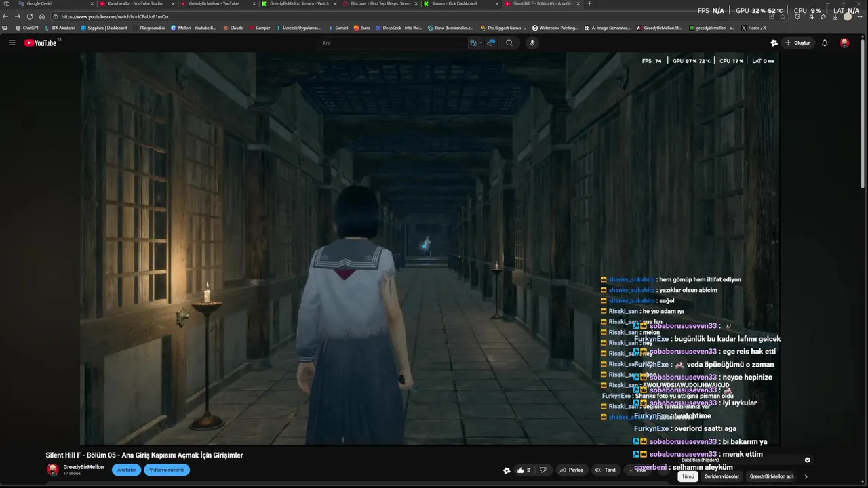Open the Camper bookmark
The width and height of the screenshot is (868, 488).
(259, 28)
